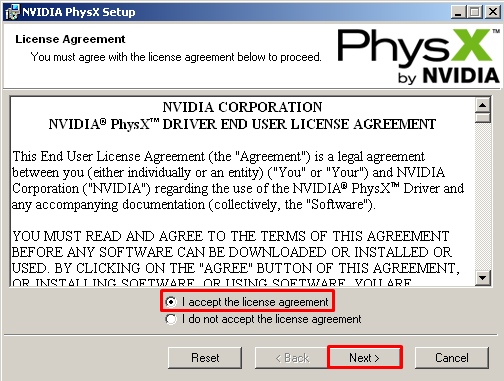Screen dimensions: 504x381
Task: Choose "I do not accept the license agreement"
Action: pyautogui.click(x=263, y=319)
